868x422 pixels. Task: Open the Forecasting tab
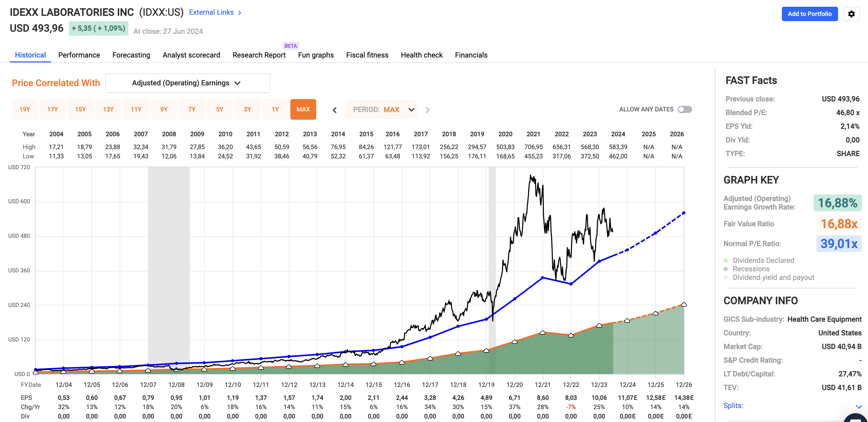132,55
